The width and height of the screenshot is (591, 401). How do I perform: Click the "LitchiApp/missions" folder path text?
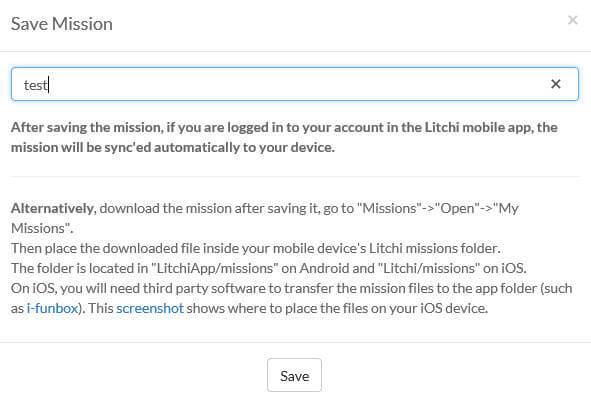point(214,268)
